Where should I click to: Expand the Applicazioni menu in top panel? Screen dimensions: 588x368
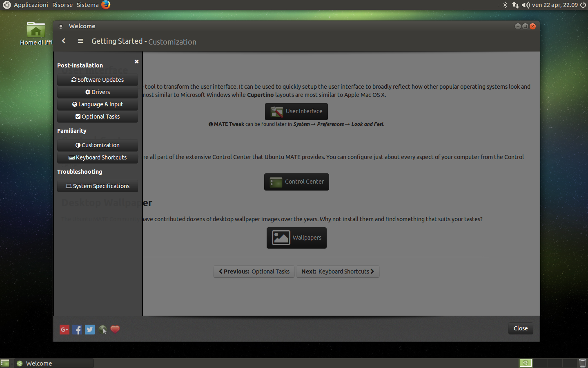pos(31,5)
